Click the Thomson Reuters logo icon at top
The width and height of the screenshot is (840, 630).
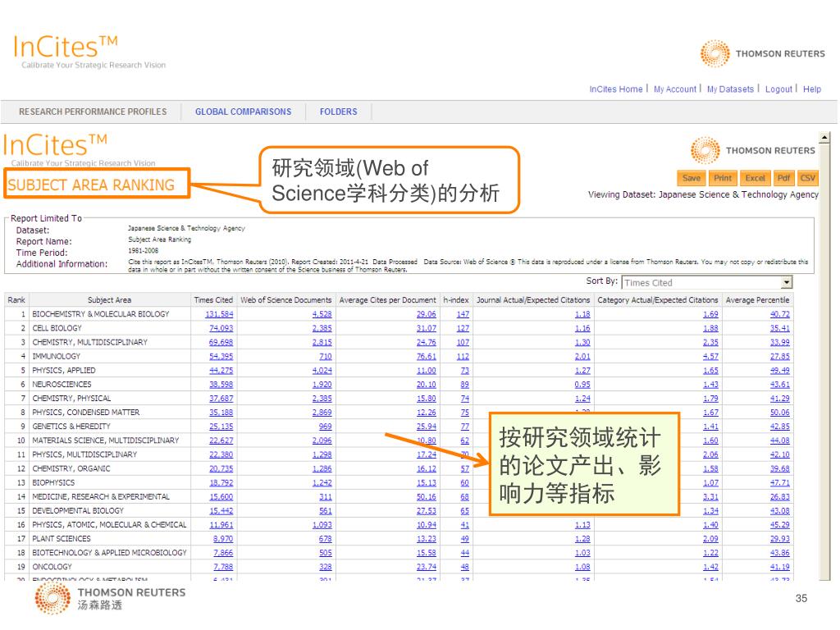pos(715,53)
